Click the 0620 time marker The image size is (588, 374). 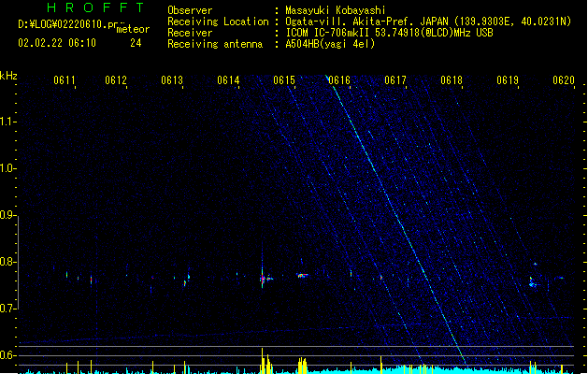564,80
